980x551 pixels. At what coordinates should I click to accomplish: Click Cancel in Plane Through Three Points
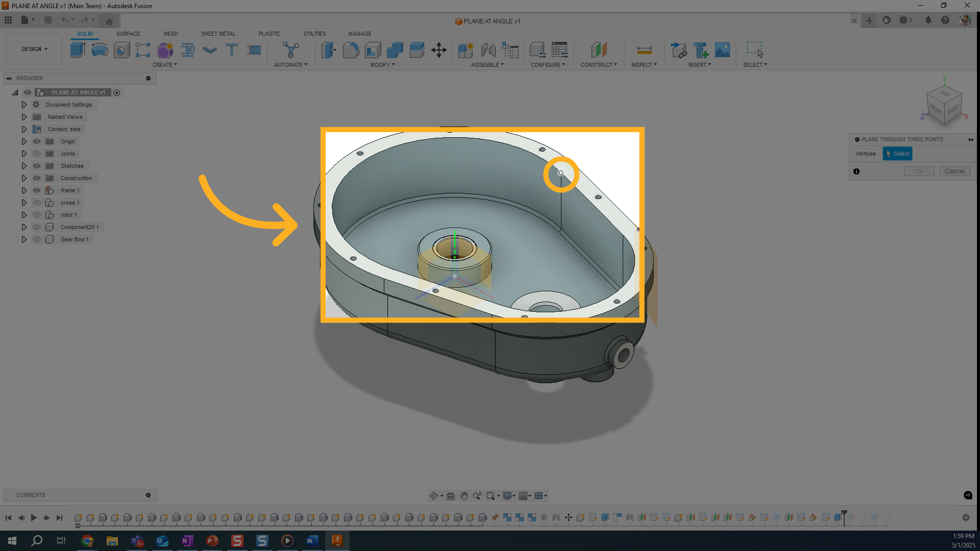click(x=954, y=171)
